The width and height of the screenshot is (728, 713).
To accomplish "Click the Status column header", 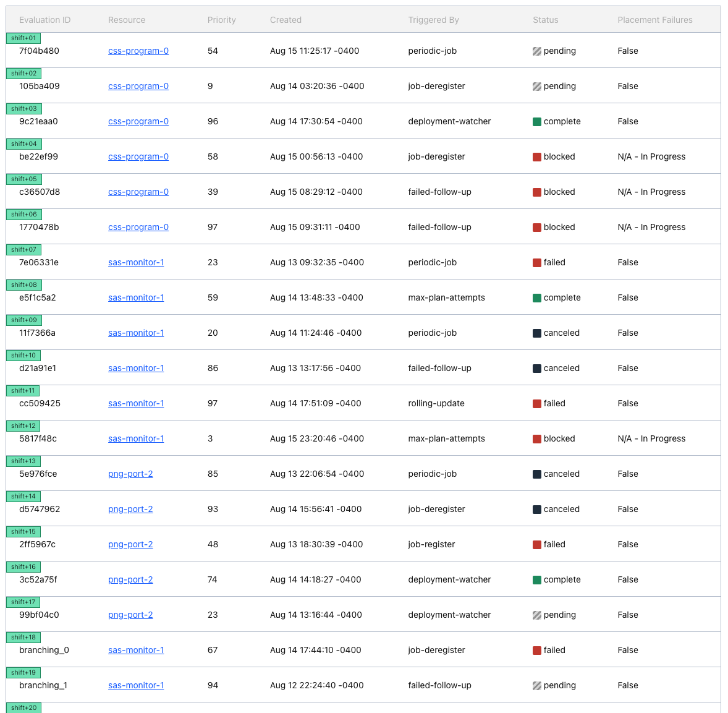I will tap(545, 20).
